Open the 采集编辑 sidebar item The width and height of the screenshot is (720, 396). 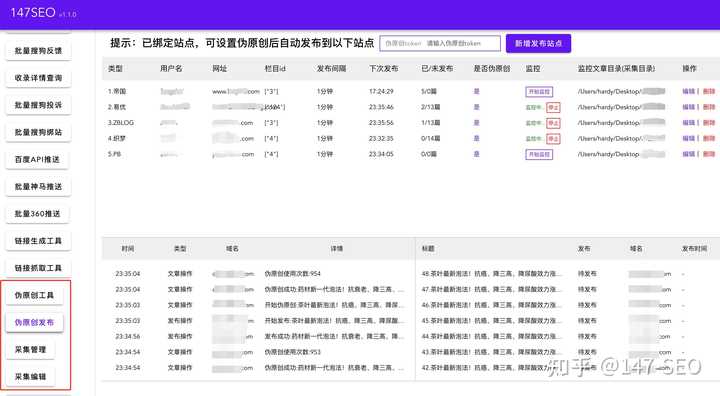pyautogui.click(x=30, y=376)
